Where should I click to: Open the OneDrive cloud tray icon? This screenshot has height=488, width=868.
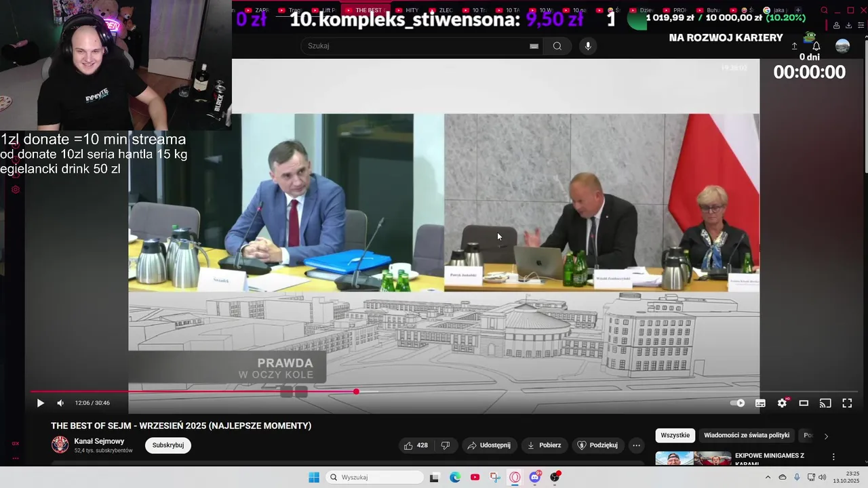point(783,477)
